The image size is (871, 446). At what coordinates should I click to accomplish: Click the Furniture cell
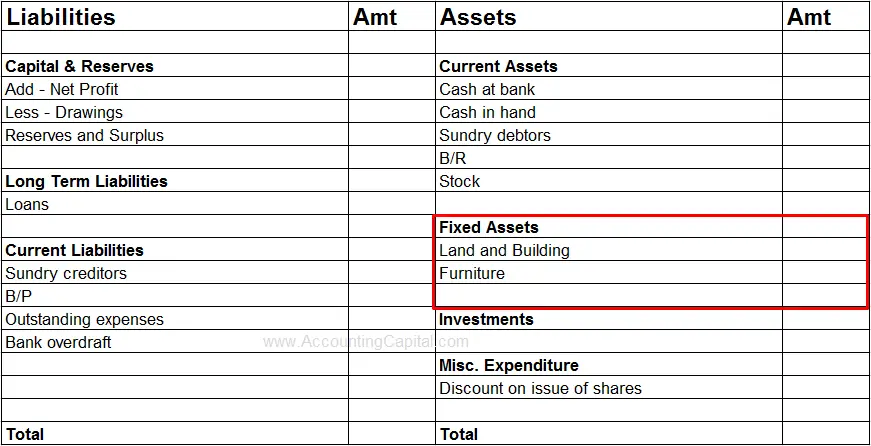point(472,273)
